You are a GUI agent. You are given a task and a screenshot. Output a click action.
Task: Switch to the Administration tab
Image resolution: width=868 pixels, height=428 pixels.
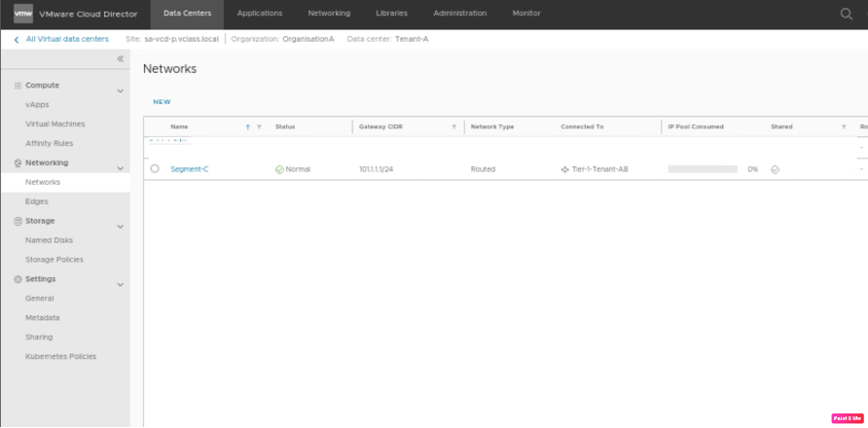pyautogui.click(x=460, y=14)
